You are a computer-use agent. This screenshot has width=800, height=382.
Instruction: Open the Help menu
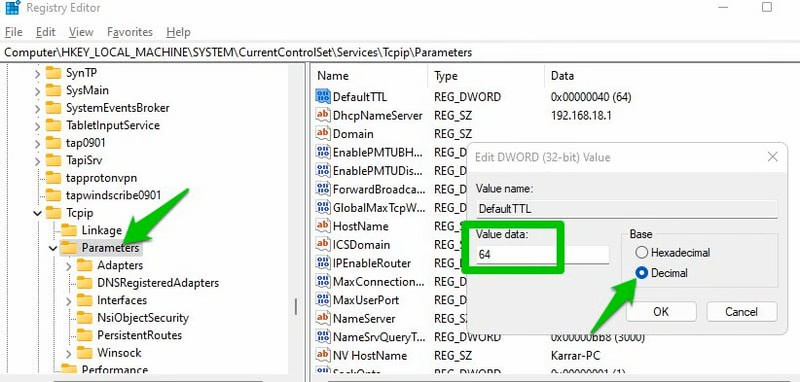click(178, 32)
